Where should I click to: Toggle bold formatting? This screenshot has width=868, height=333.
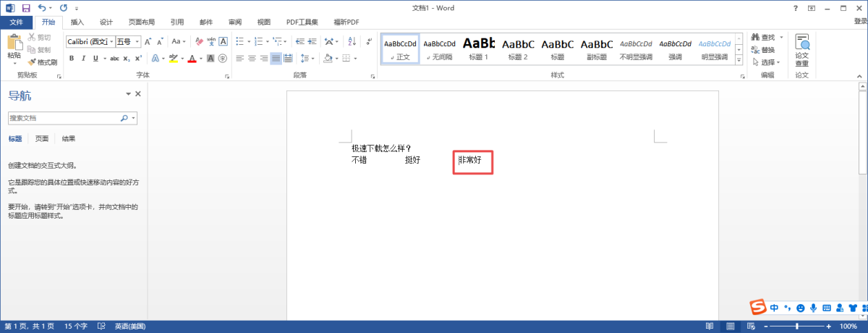click(72, 58)
